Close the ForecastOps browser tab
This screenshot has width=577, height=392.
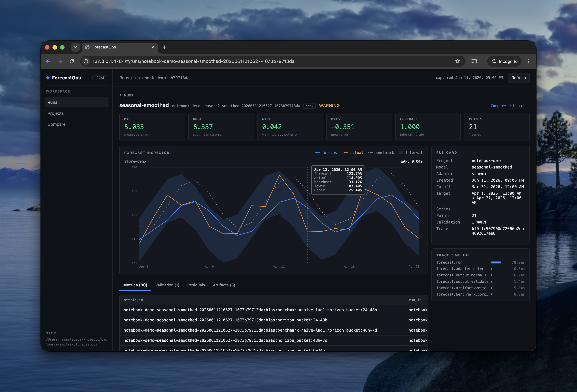click(x=153, y=47)
